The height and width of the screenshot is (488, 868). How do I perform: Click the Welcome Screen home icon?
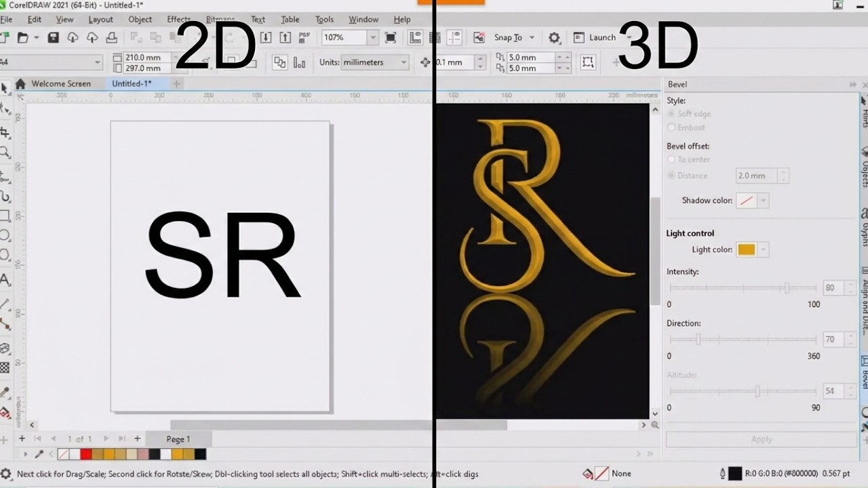[20, 84]
